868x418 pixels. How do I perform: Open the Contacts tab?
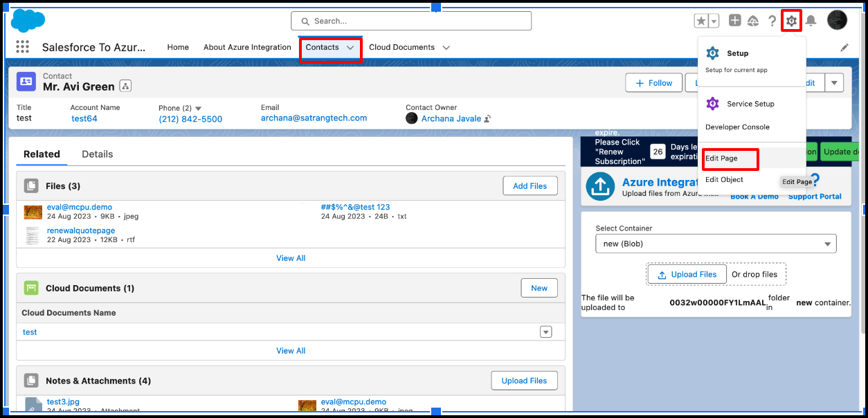point(323,47)
